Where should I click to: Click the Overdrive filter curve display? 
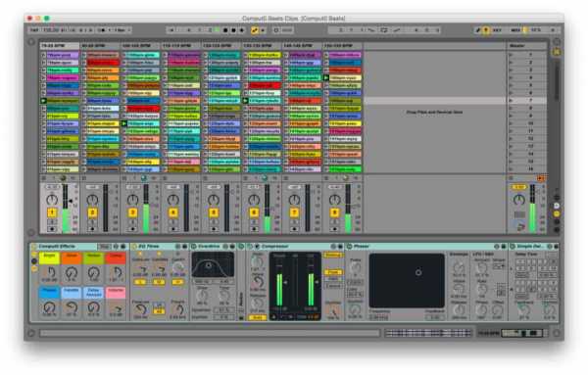pyautogui.click(x=213, y=264)
